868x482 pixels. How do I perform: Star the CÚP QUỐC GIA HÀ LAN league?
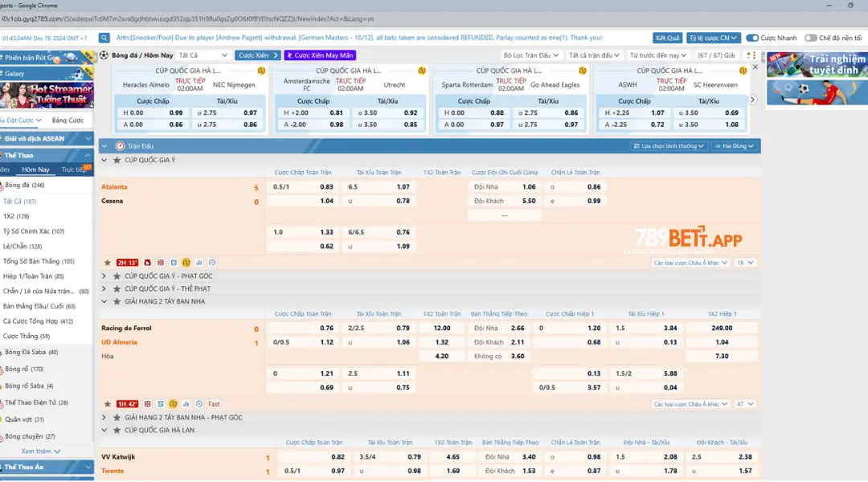[x=117, y=430]
